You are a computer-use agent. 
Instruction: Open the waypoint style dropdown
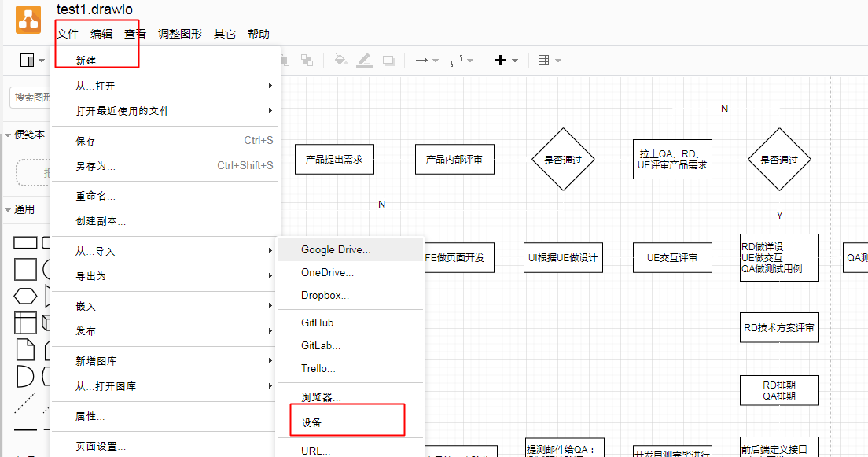[470, 60]
